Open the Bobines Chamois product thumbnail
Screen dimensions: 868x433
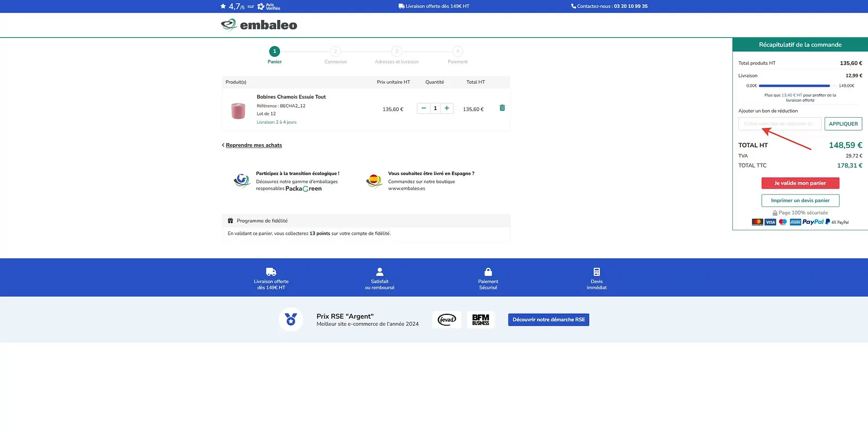238,111
